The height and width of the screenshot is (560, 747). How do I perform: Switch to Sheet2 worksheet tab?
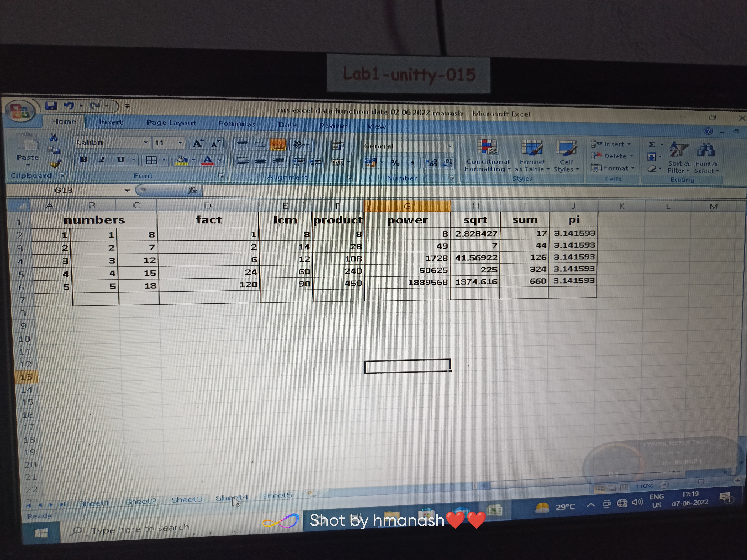tap(141, 502)
